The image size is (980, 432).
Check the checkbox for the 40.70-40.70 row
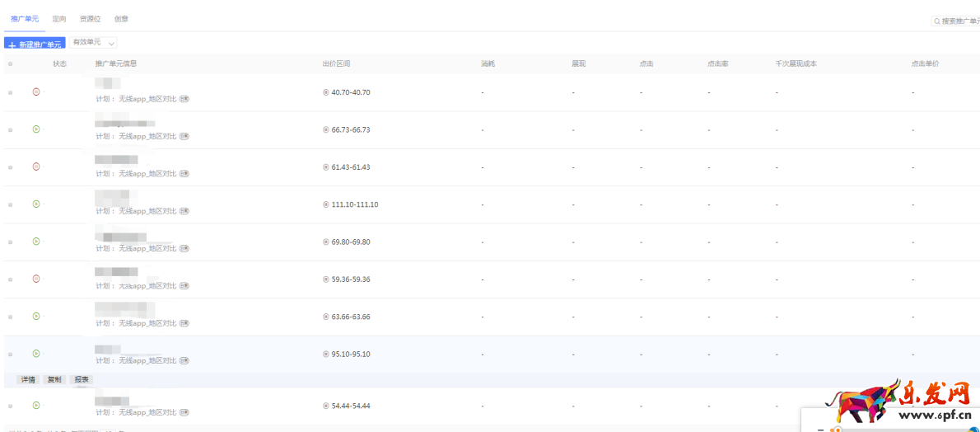(10, 92)
